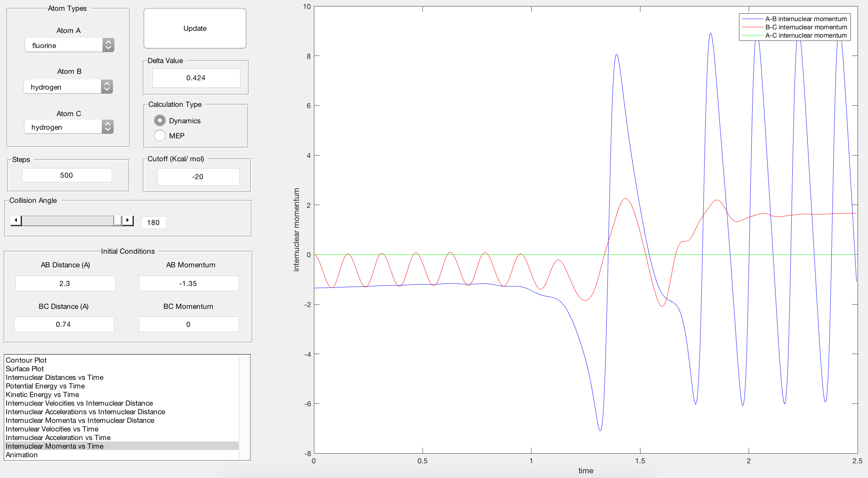Open the Atom A fluorine dropdown
The height and width of the screenshot is (478, 868).
(x=70, y=45)
